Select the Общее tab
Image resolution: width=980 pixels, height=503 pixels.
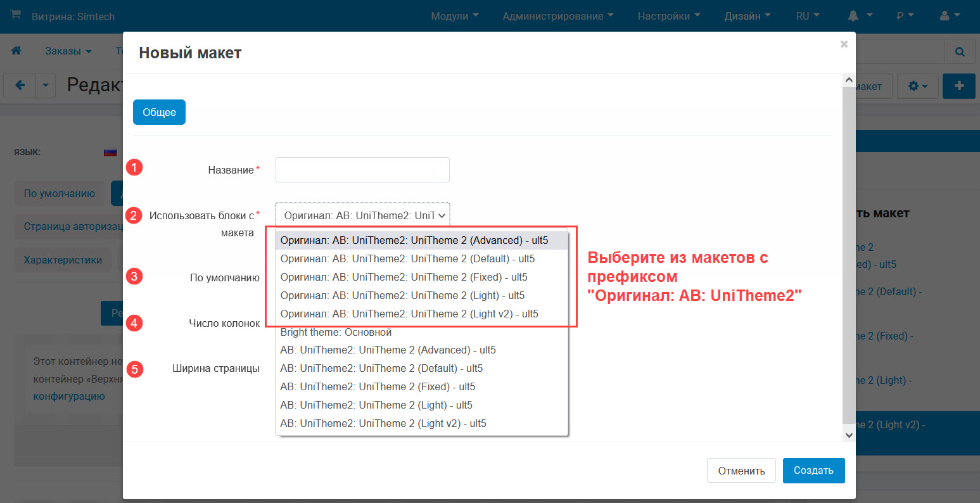coord(159,112)
